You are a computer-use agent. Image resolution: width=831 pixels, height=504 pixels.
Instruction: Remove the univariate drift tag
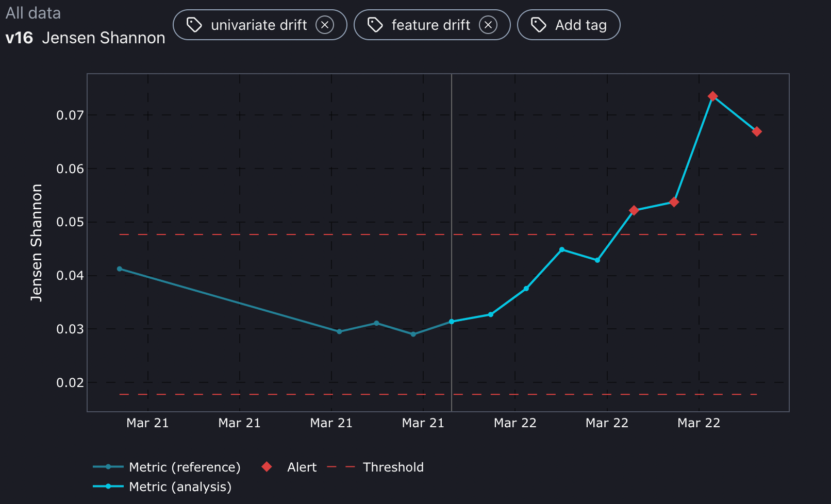click(325, 24)
